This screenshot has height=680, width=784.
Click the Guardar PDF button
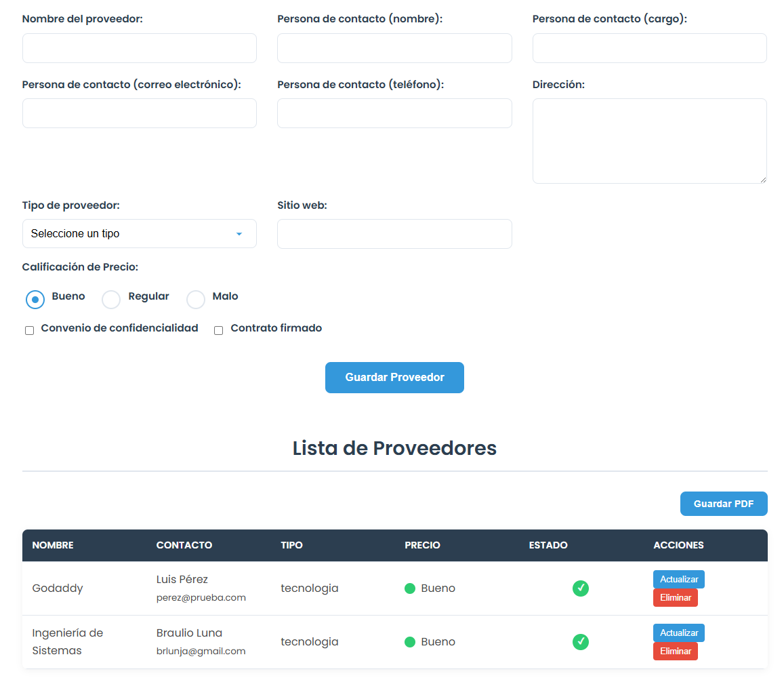(724, 504)
